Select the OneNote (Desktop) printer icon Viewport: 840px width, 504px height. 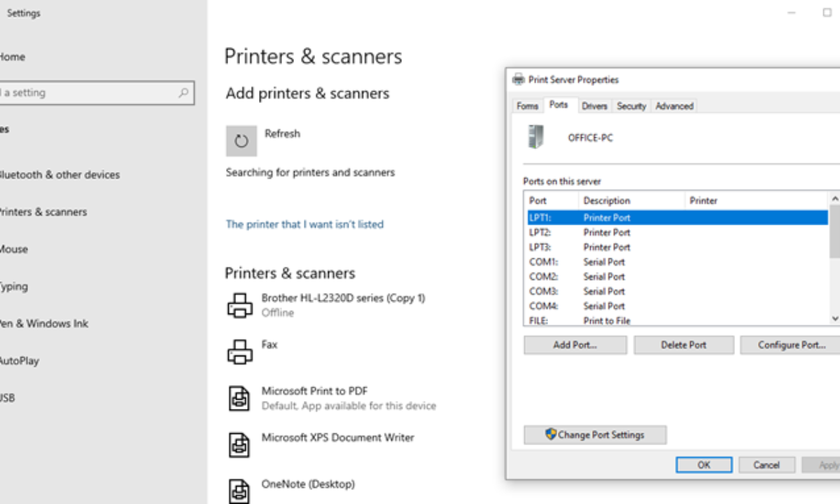click(x=239, y=490)
